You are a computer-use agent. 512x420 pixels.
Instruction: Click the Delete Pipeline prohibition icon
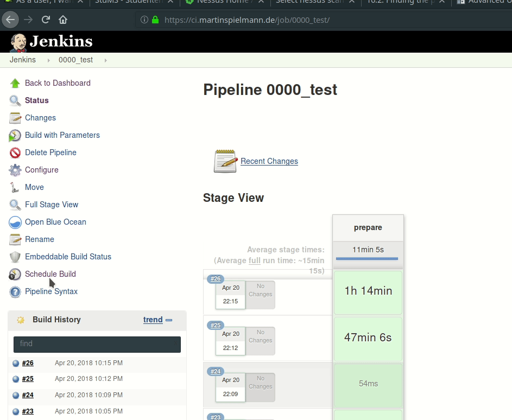(x=15, y=152)
